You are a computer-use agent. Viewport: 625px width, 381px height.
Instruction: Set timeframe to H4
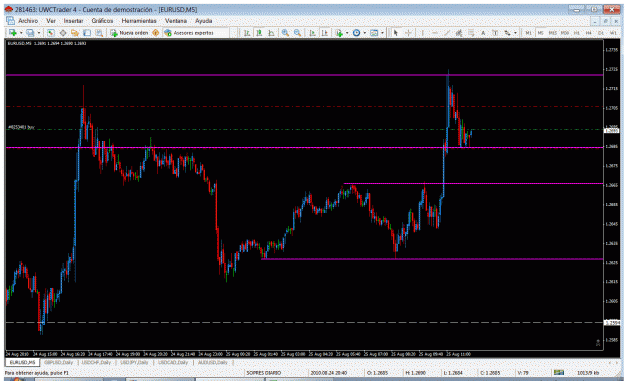click(x=589, y=33)
